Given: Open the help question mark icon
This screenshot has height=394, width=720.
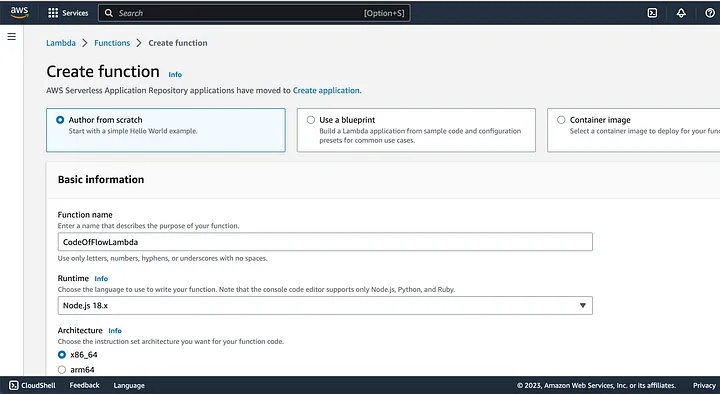Looking at the screenshot, I should (710, 13).
